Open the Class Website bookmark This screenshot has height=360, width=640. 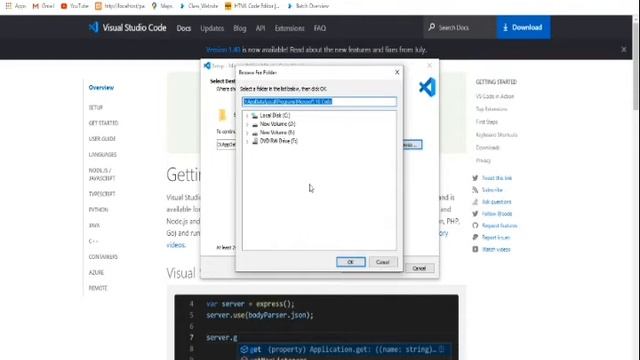pos(199,6)
